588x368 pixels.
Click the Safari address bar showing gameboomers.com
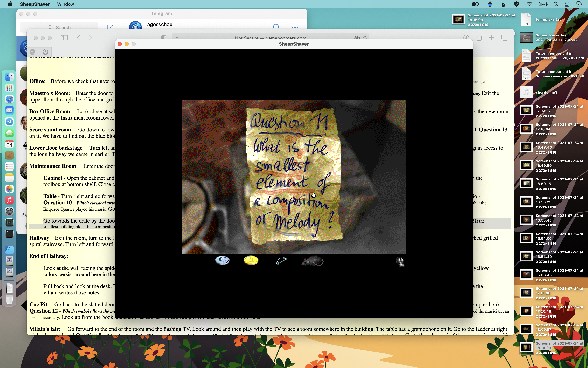(x=270, y=38)
